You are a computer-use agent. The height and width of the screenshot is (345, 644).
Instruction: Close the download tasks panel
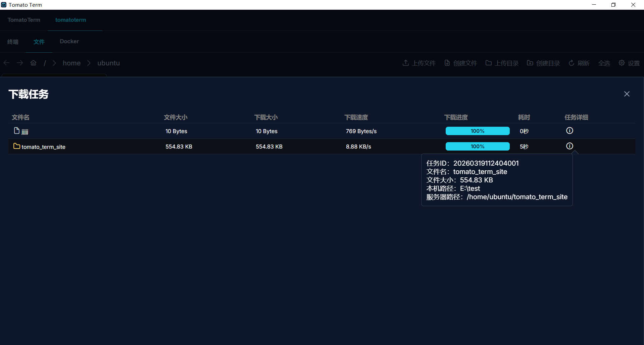tap(627, 94)
